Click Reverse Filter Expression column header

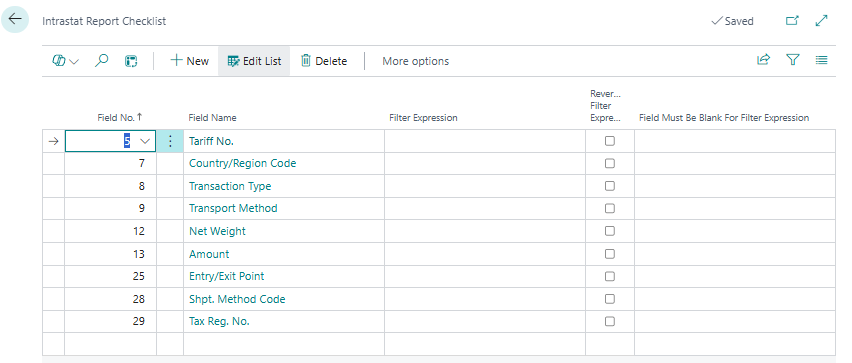click(605, 106)
